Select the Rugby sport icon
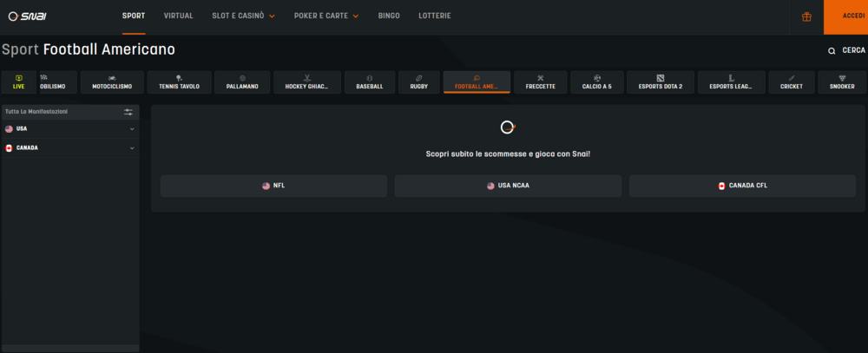Screen dimensions: 868x353 419,78
